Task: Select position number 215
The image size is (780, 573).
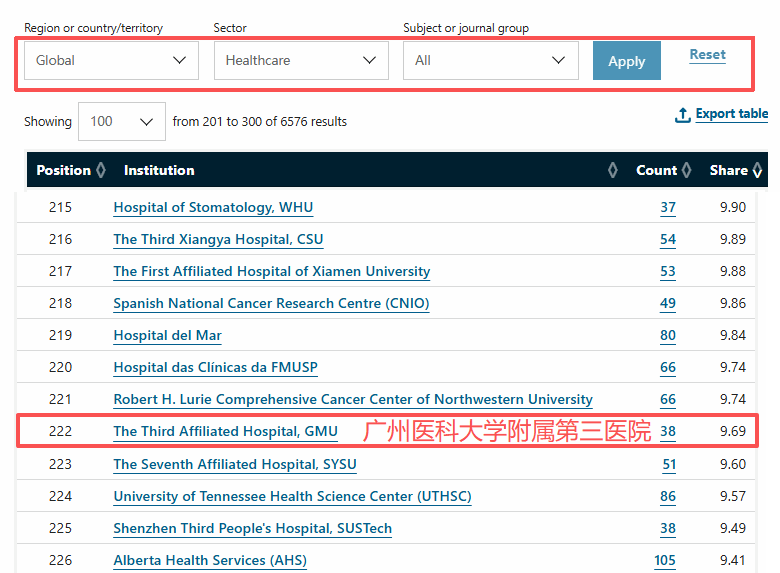Action: (60, 207)
